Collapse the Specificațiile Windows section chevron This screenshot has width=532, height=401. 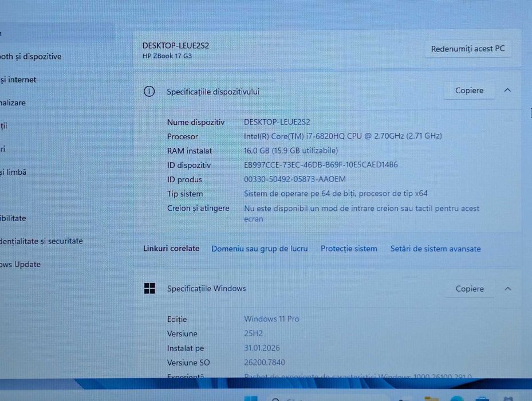pyautogui.click(x=508, y=289)
